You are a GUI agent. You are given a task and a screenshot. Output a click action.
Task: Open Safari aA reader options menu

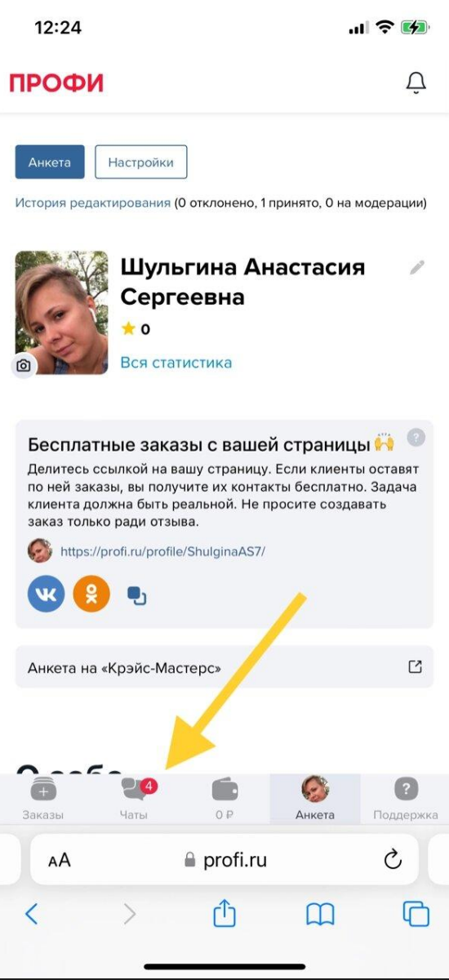click(59, 860)
